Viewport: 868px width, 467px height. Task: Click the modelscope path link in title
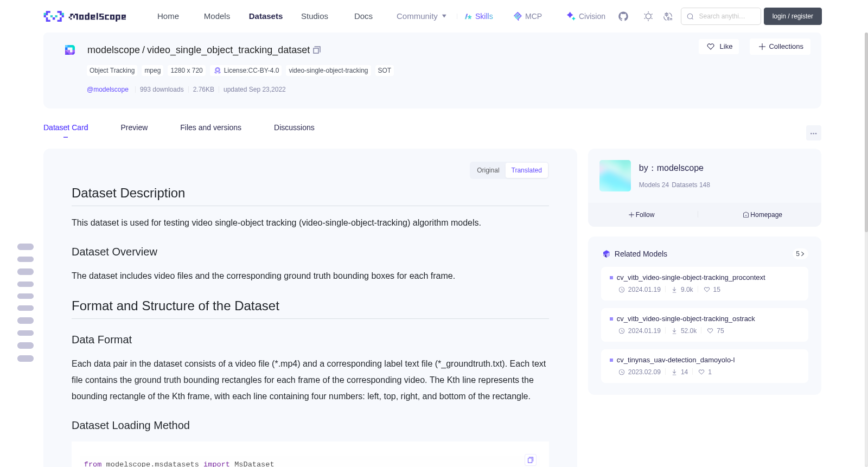(x=113, y=50)
